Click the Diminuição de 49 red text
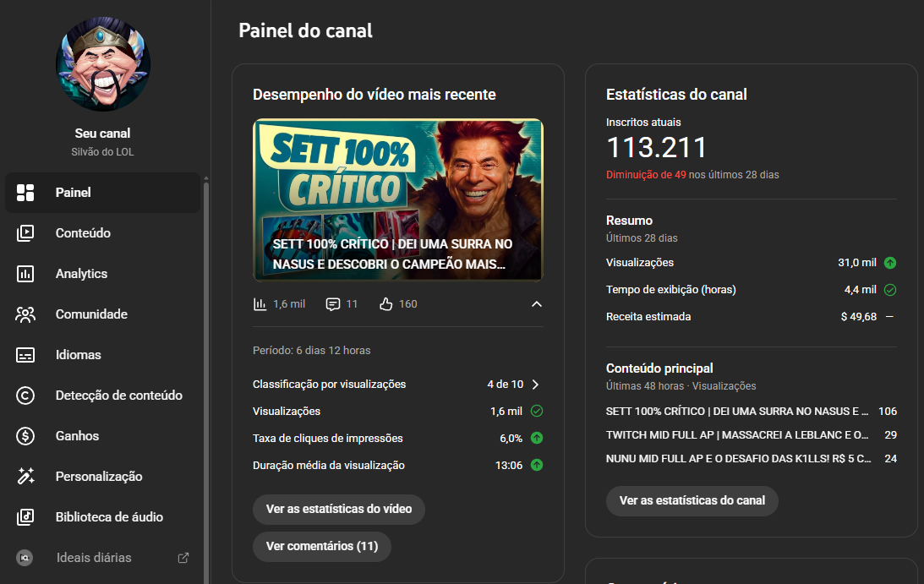The image size is (924, 584). click(646, 175)
